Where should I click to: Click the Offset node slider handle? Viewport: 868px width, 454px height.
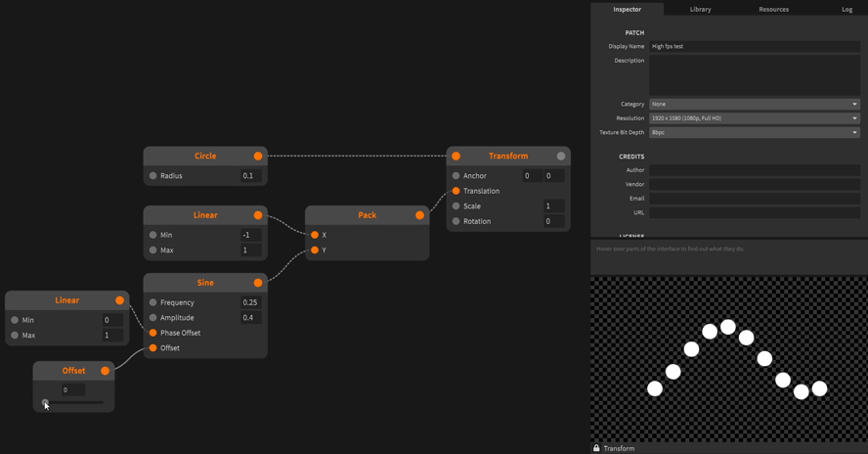click(45, 402)
